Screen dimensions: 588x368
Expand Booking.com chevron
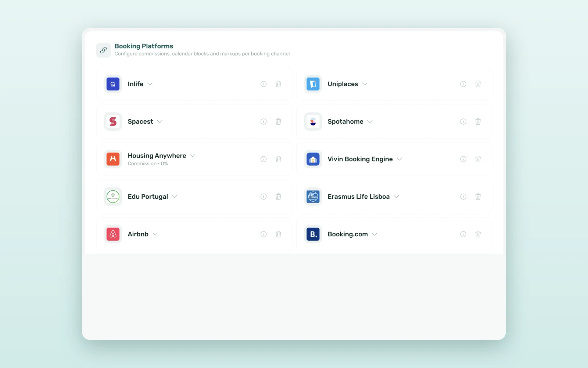click(374, 234)
